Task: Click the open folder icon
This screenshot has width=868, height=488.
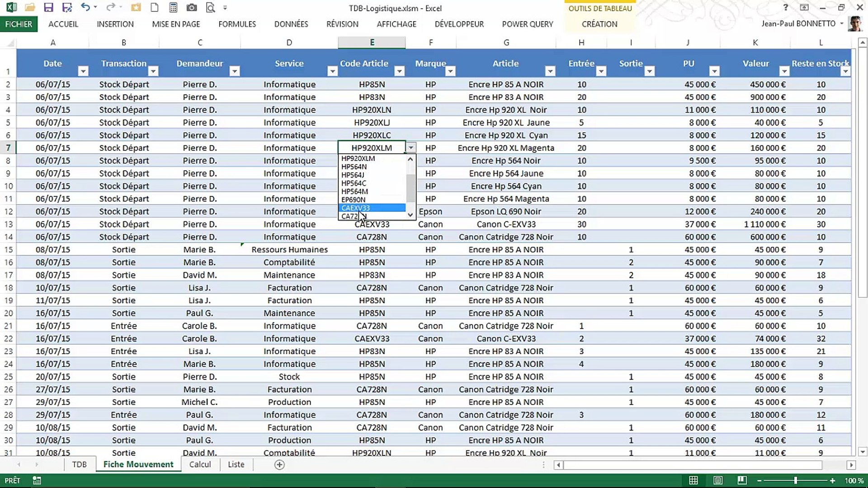Action: pyautogui.click(x=30, y=8)
